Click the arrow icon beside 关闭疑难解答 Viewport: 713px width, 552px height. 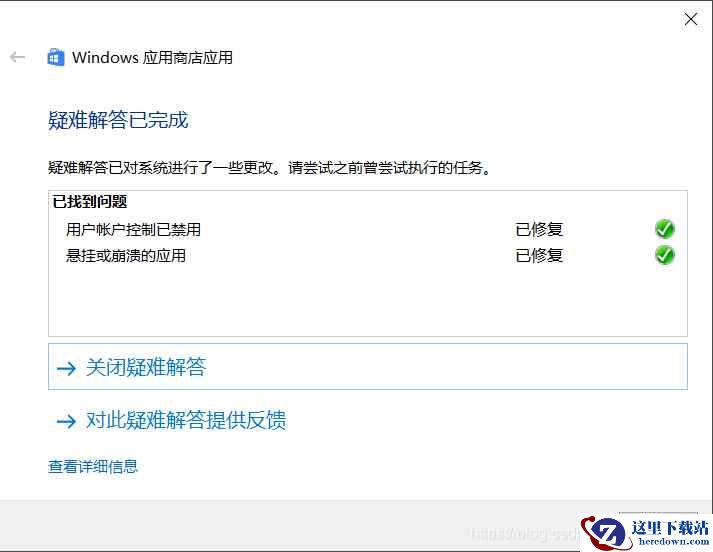pos(66,368)
